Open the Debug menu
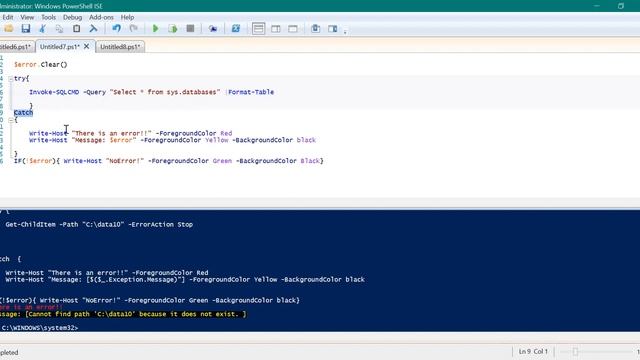 (x=72, y=17)
